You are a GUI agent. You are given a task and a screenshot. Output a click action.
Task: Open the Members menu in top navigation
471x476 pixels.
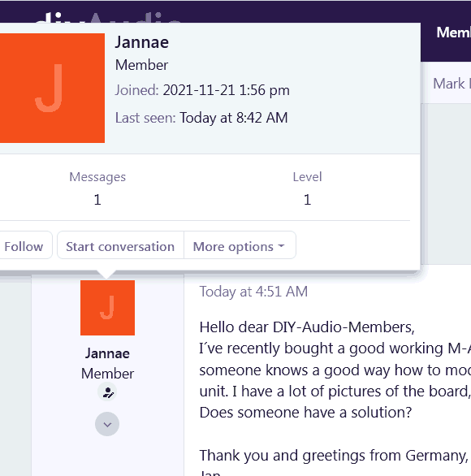point(453,32)
